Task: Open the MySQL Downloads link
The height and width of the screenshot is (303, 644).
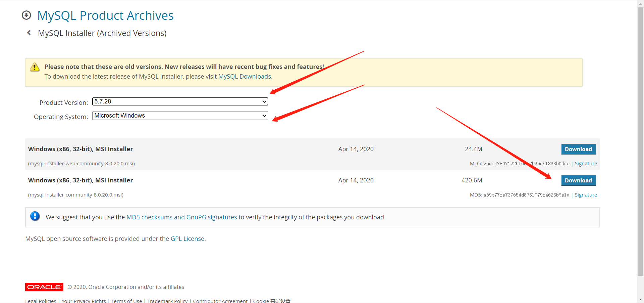Action: pyautogui.click(x=245, y=77)
